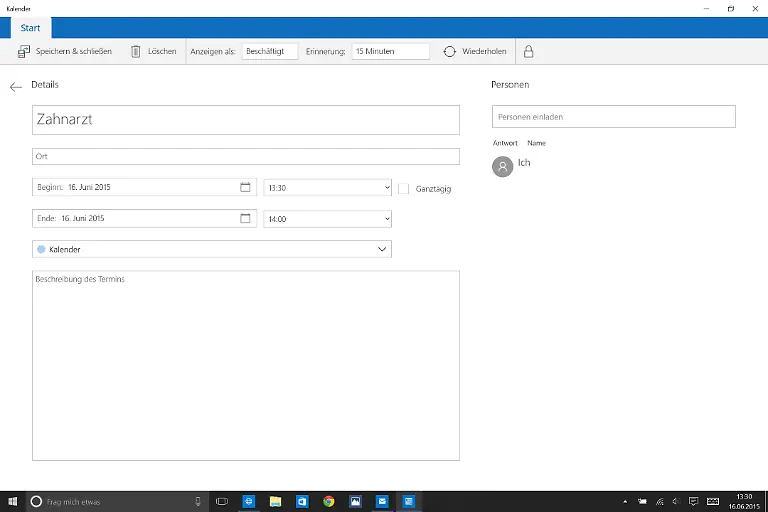The width and height of the screenshot is (768, 512).
Task: Open the Kalender selection dropdown
Action: click(x=212, y=249)
